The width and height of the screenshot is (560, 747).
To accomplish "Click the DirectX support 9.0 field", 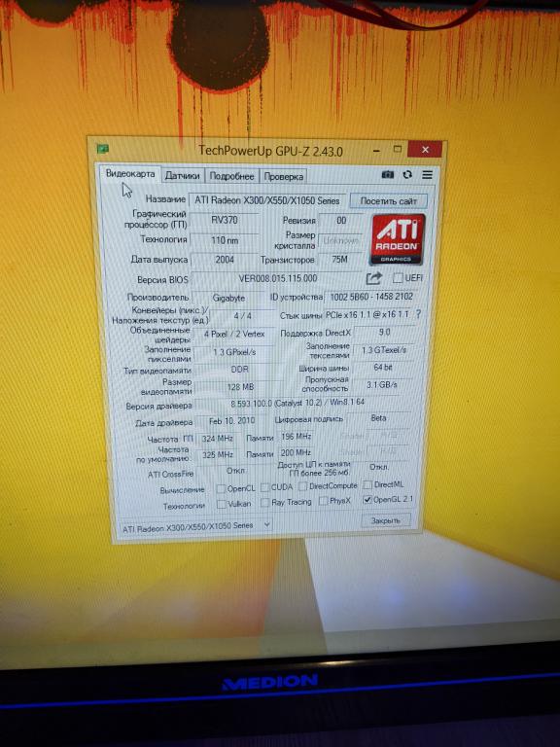I will [x=384, y=332].
